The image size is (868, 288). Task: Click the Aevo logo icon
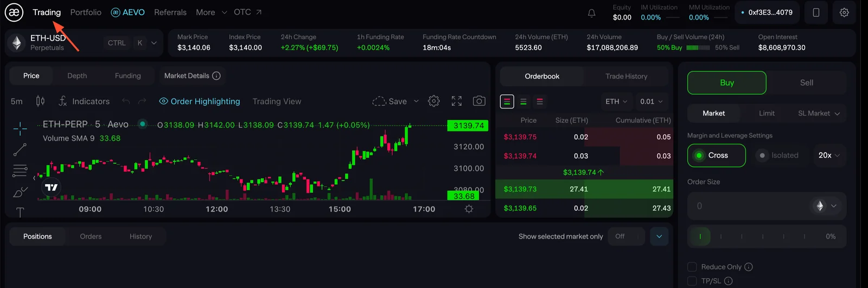pos(14,12)
